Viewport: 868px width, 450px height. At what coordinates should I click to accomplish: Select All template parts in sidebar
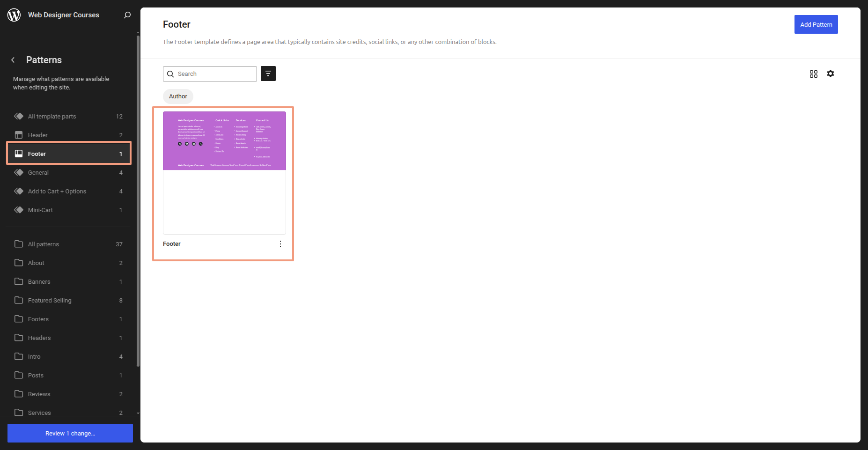[x=52, y=116]
